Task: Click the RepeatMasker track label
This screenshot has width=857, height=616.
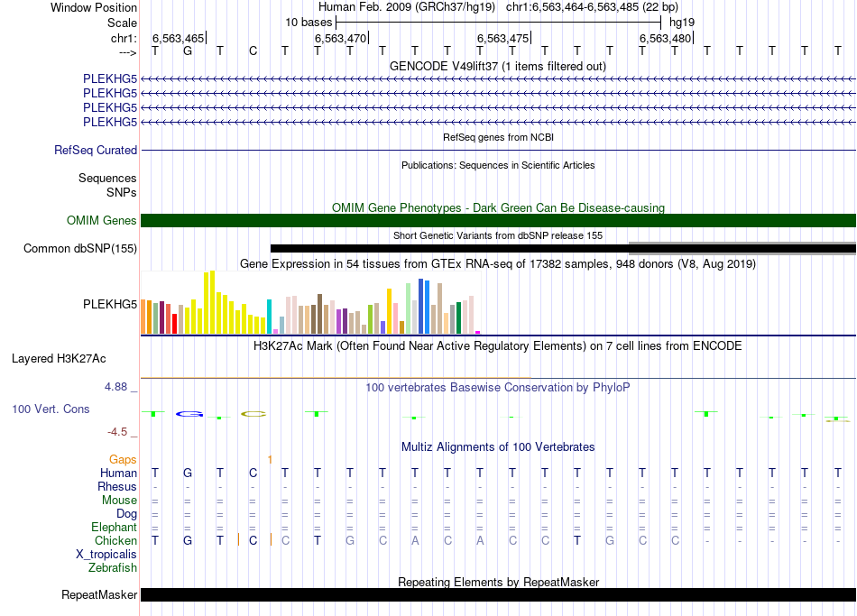Action: 99,594
